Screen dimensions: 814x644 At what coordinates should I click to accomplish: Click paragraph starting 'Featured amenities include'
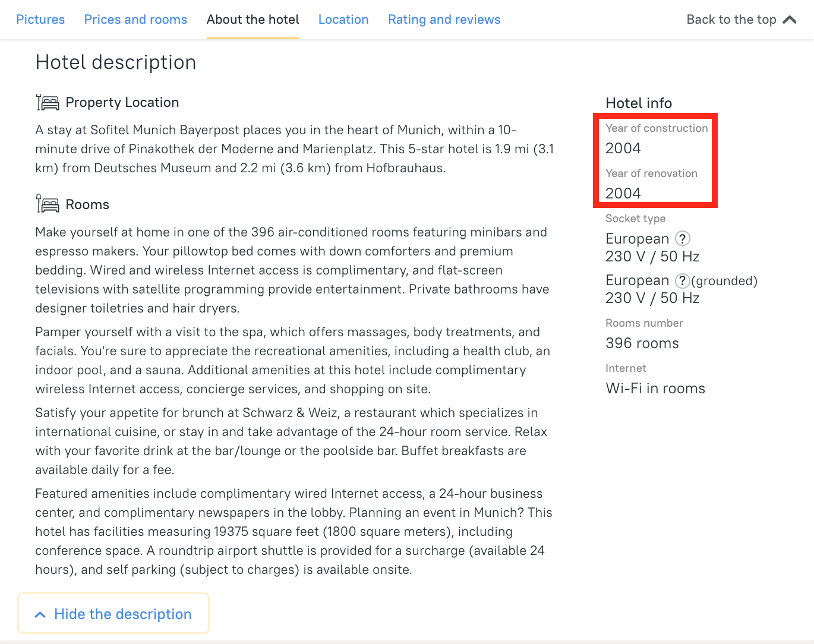tap(294, 531)
